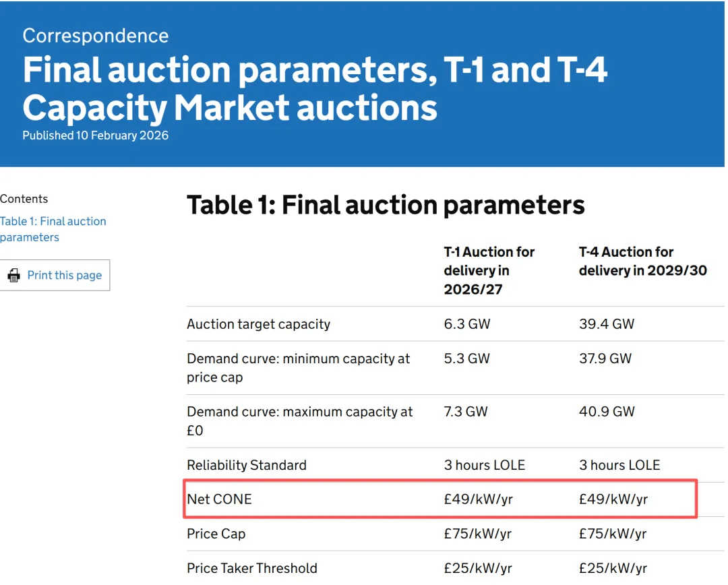
Task: Click the 'Price Cap' row label
Action: point(216,534)
